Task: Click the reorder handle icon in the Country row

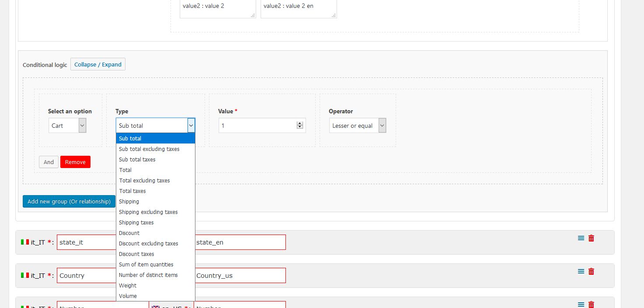Action: 581,271
